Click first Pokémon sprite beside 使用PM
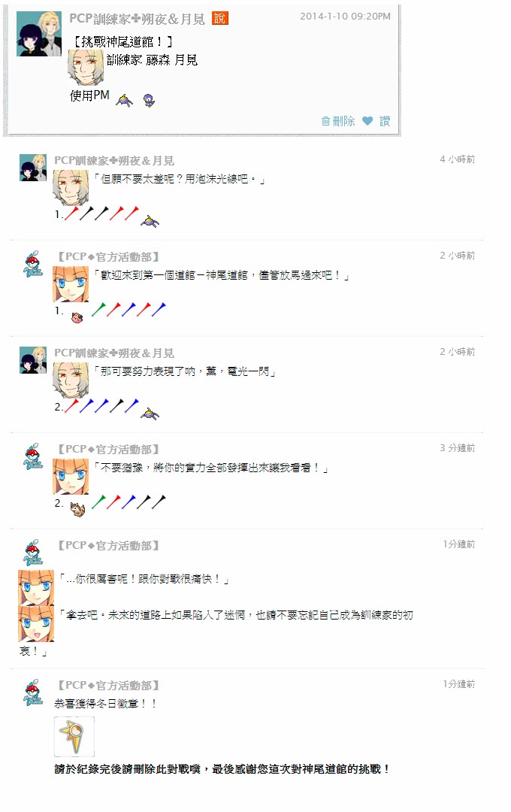511x812 pixels. 124,100
